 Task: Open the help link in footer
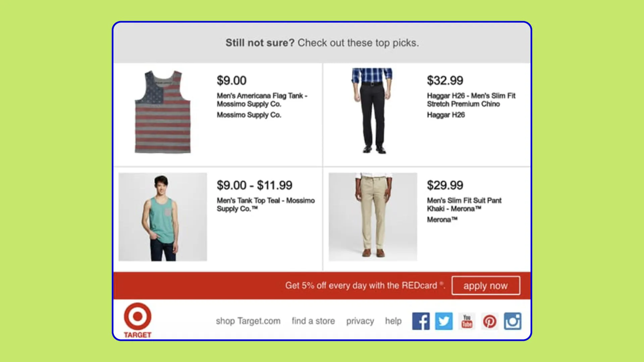tap(393, 321)
